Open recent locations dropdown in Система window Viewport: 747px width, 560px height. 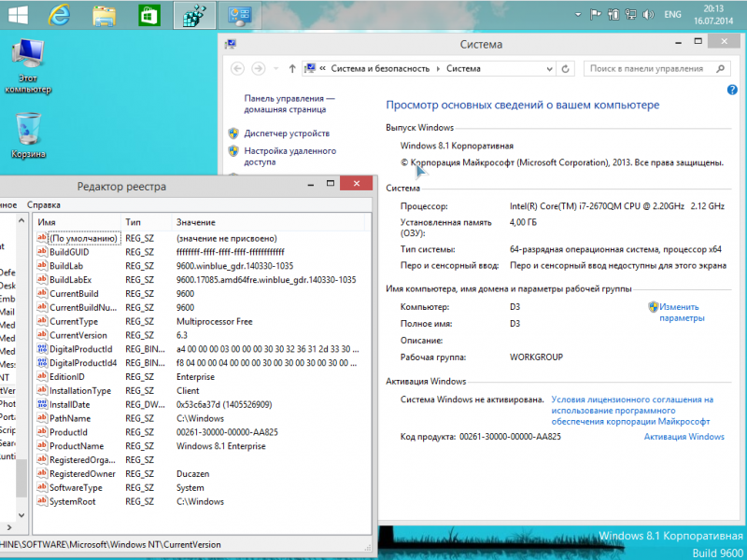tap(275, 68)
